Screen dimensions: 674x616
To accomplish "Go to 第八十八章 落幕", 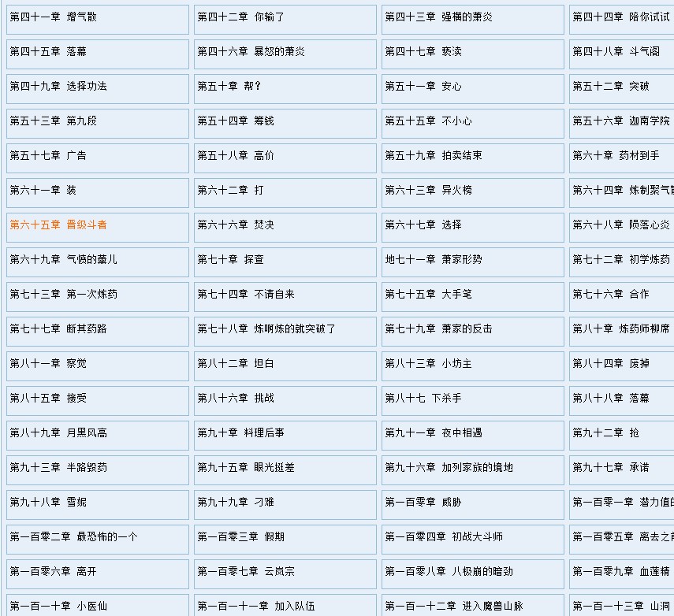I will (611, 399).
